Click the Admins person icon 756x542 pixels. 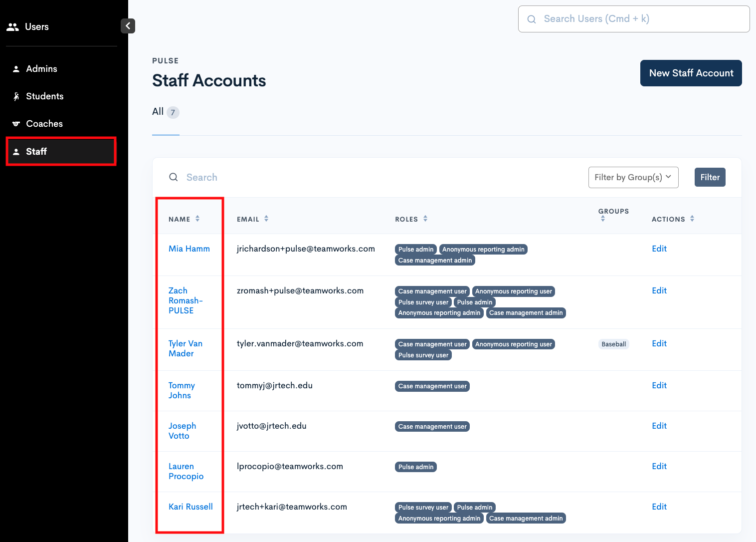pyautogui.click(x=16, y=69)
